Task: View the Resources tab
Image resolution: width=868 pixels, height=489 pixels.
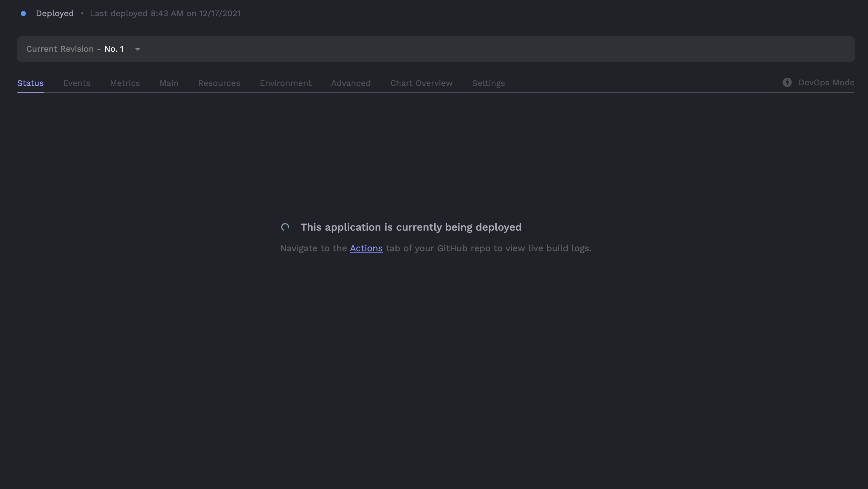Action: click(x=219, y=83)
